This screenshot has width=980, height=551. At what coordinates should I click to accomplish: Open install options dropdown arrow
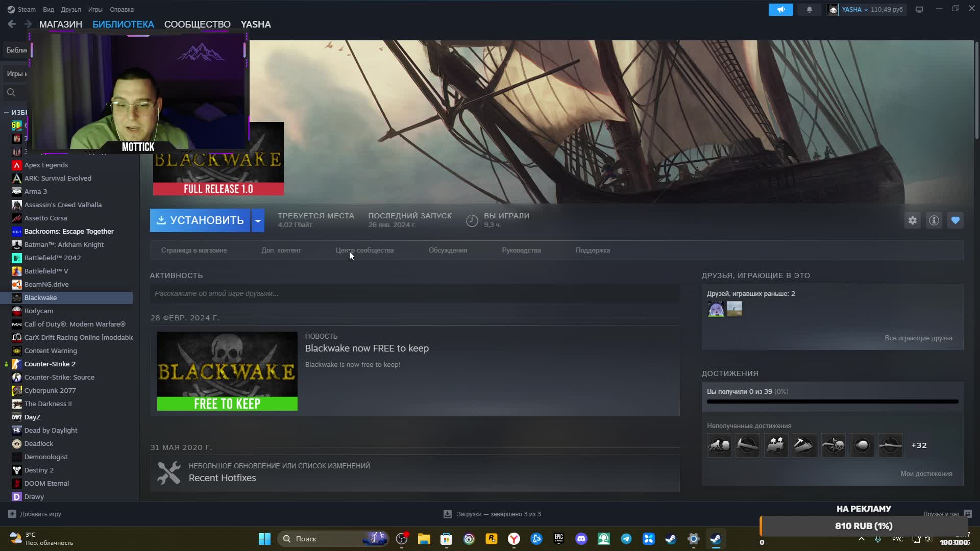click(258, 220)
